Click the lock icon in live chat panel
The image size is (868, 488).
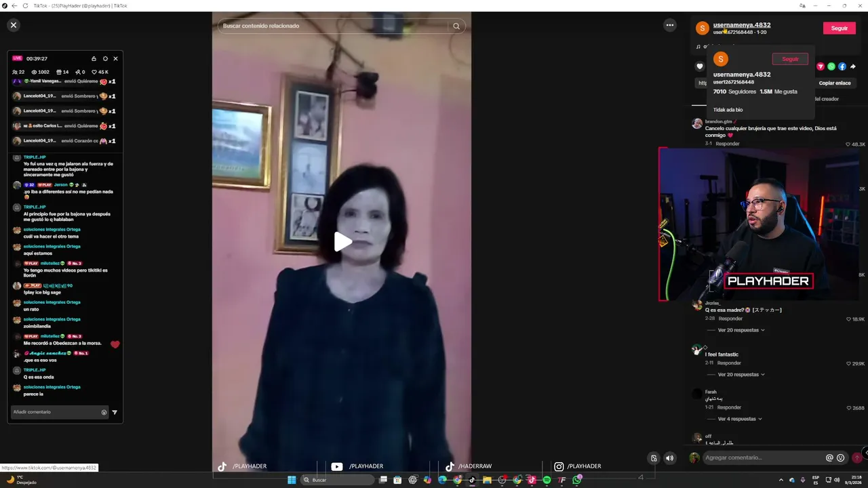point(94,59)
